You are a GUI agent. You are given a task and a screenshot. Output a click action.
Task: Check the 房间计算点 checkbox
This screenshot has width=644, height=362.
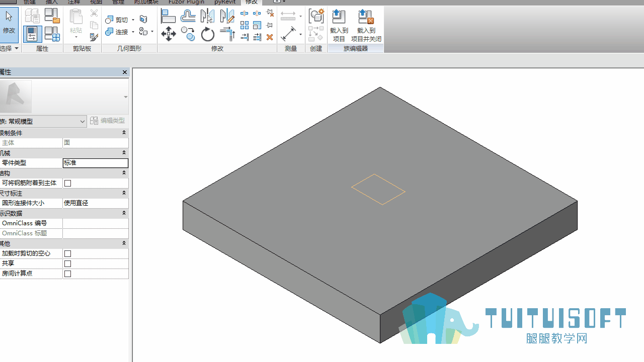[68, 274]
